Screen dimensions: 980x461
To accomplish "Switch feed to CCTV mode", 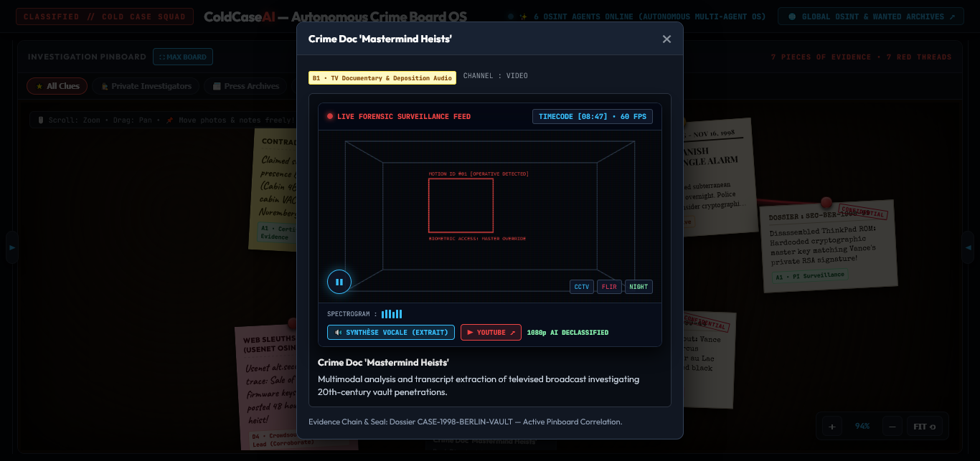I will tap(582, 287).
